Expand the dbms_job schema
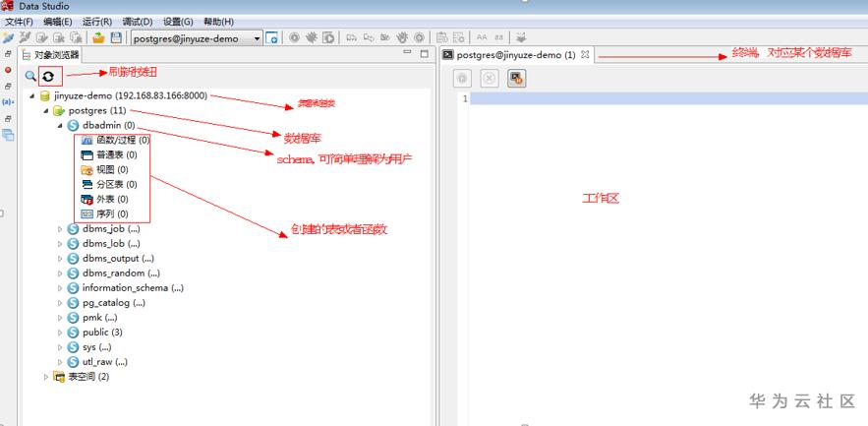This screenshot has height=426, width=868. point(60,229)
